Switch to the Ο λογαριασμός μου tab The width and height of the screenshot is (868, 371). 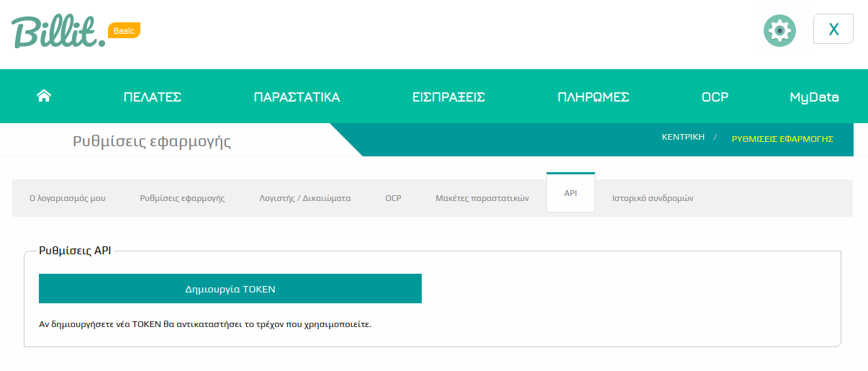[x=68, y=198]
